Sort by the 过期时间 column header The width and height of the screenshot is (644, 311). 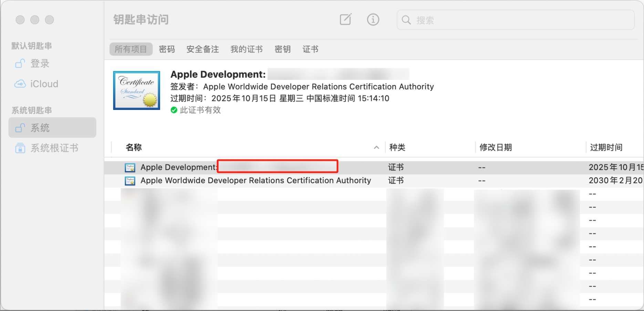click(x=606, y=147)
